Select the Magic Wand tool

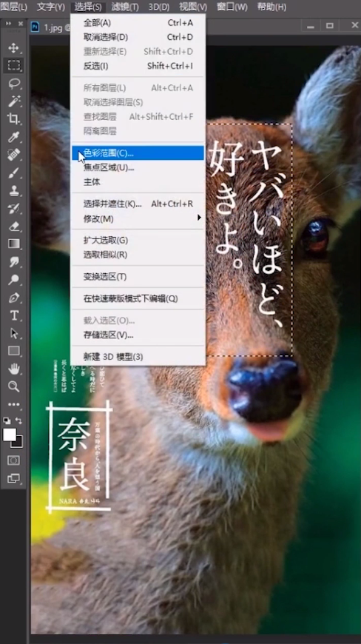[13, 101]
